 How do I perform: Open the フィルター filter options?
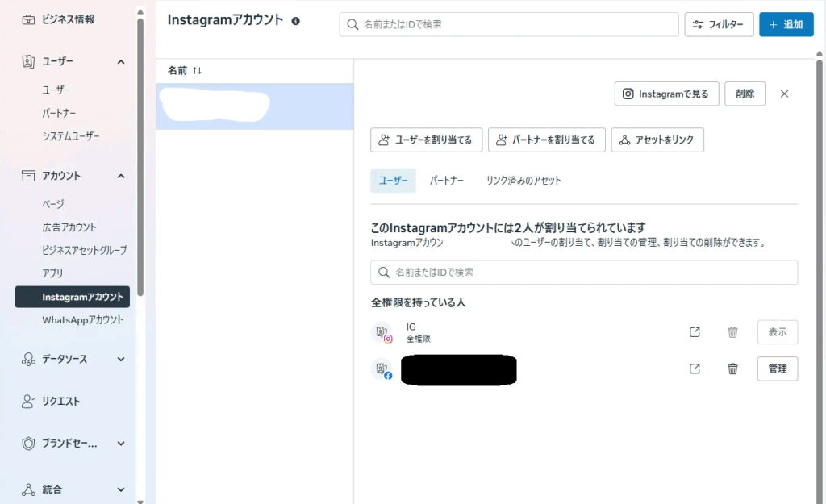719,24
